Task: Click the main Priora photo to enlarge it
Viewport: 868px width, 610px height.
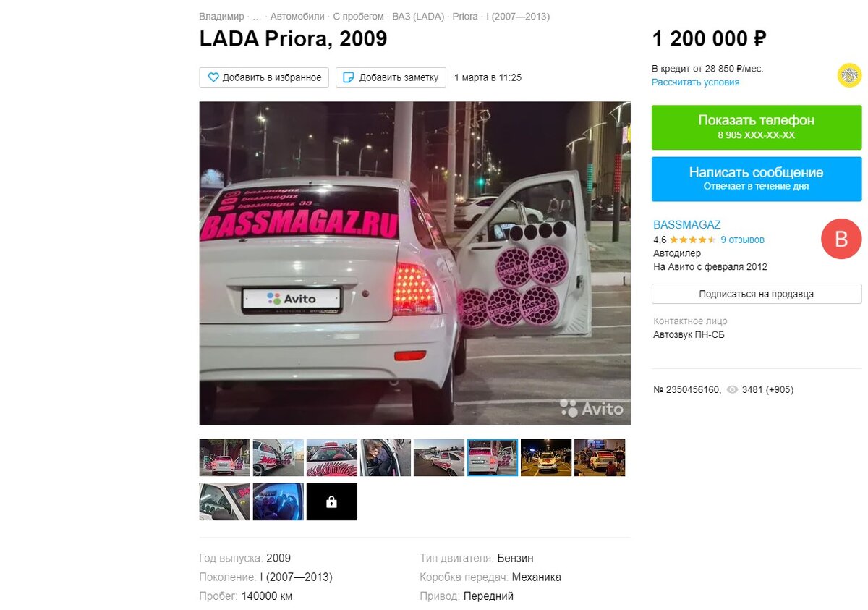Action: [414, 263]
